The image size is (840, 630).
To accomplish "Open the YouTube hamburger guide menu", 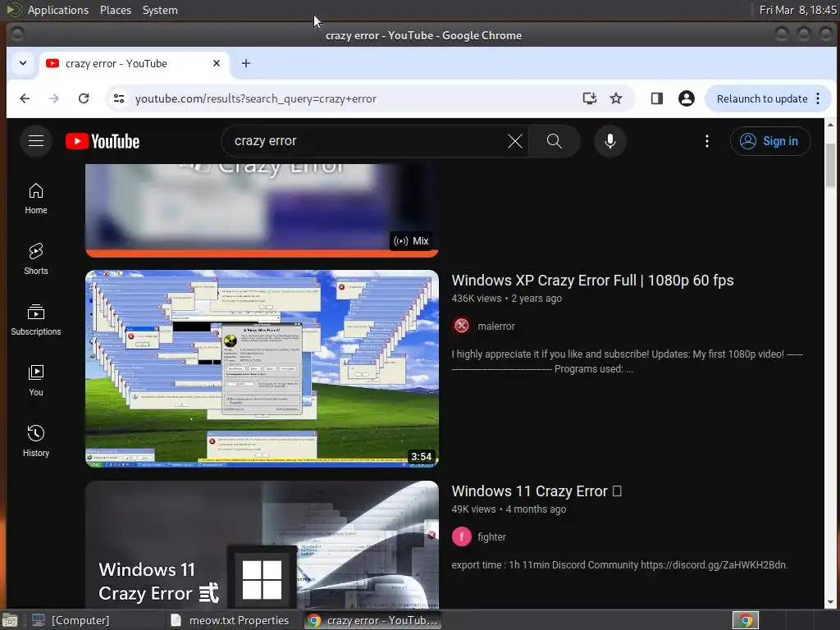I will point(36,141).
